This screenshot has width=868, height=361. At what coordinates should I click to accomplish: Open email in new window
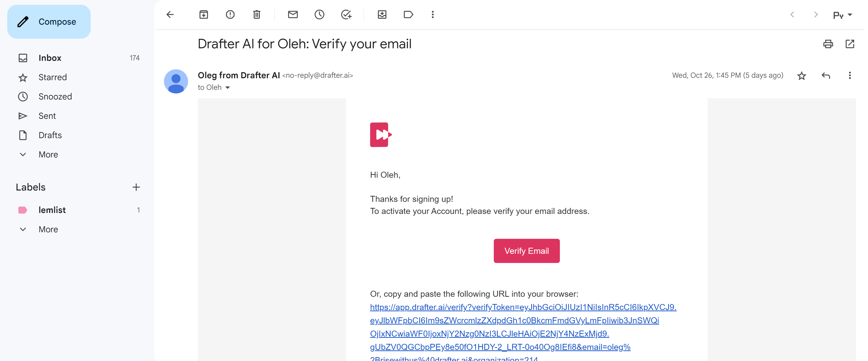(x=850, y=44)
